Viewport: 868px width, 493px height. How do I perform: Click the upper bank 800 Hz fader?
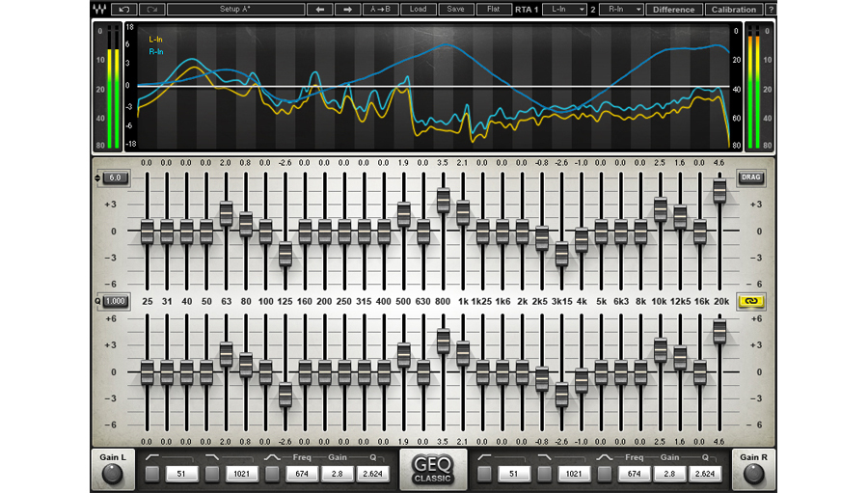[443, 200]
